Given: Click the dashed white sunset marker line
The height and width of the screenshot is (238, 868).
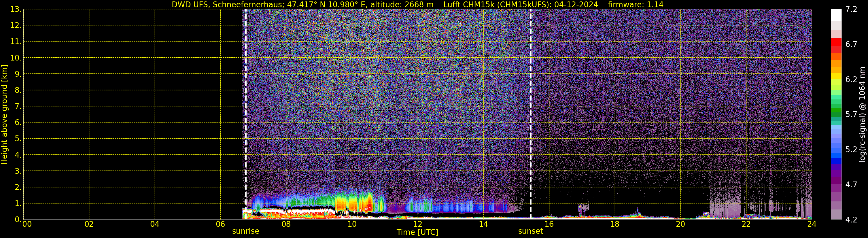Looking at the screenshot, I should point(531,114).
